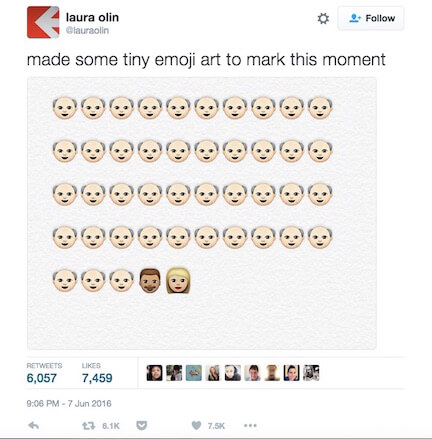The width and height of the screenshot is (432, 439).
Task: Open the emoji art image
Action: [202, 213]
